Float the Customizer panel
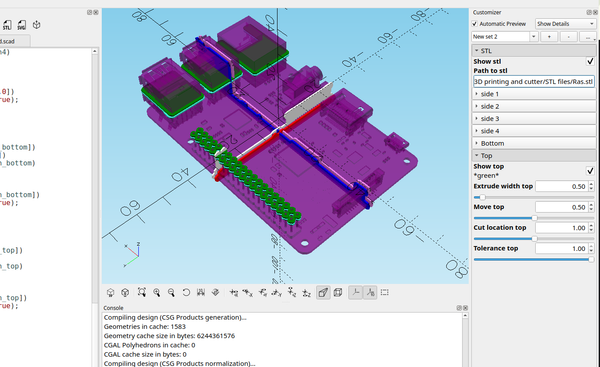The height and width of the screenshot is (367, 600). coord(589,12)
